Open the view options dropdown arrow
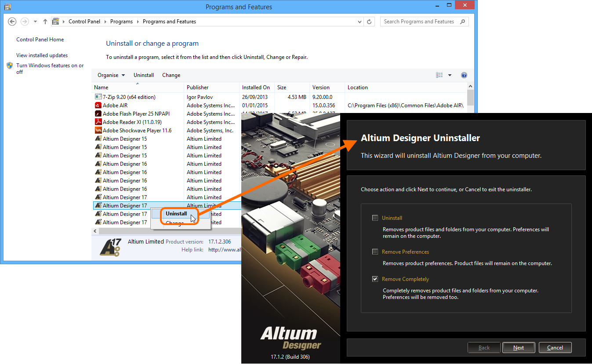 (450, 75)
